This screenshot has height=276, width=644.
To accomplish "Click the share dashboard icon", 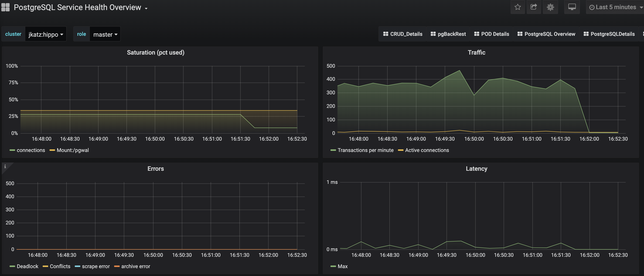I will [533, 7].
